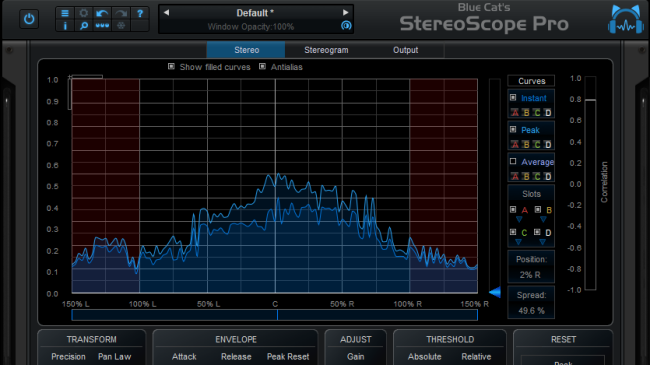Click the magnifier zoom icon

84,26
